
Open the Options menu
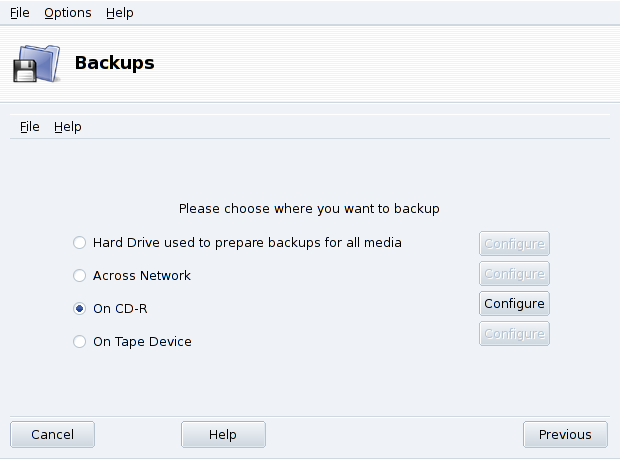pyautogui.click(x=67, y=13)
